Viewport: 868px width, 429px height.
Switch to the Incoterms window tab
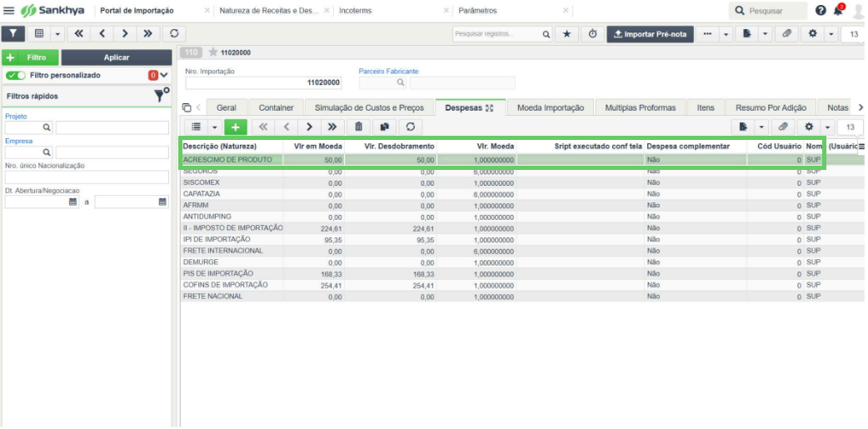click(x=356, y=11)
